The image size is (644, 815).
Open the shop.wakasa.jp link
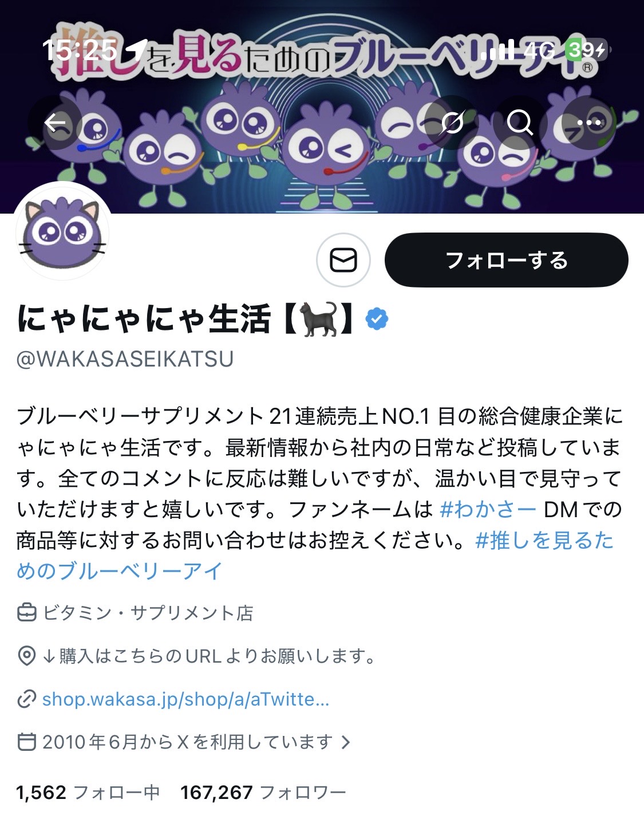(185, 699)
